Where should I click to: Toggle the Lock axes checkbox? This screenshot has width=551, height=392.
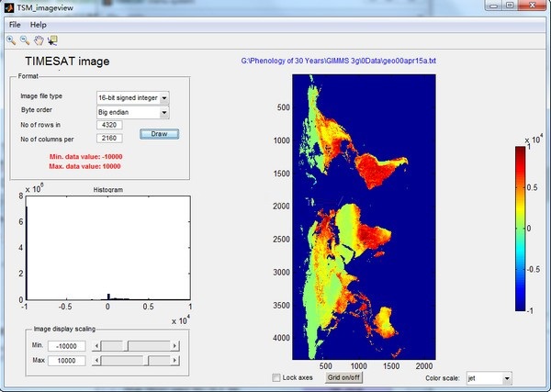coord(277,377)
